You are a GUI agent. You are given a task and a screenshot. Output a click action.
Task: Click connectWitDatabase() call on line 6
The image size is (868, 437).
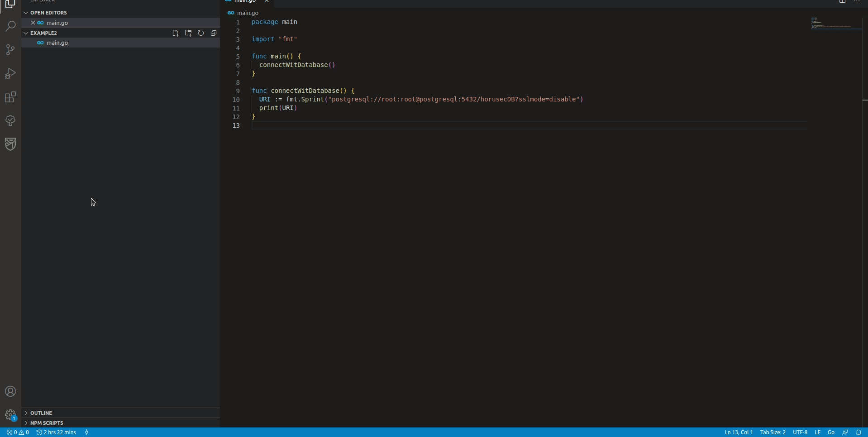coord(297,65)
